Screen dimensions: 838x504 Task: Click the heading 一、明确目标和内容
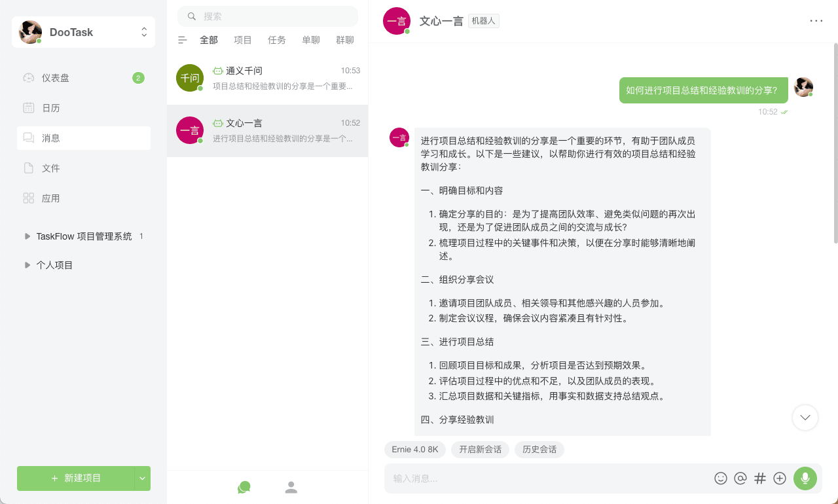(462, 190)
